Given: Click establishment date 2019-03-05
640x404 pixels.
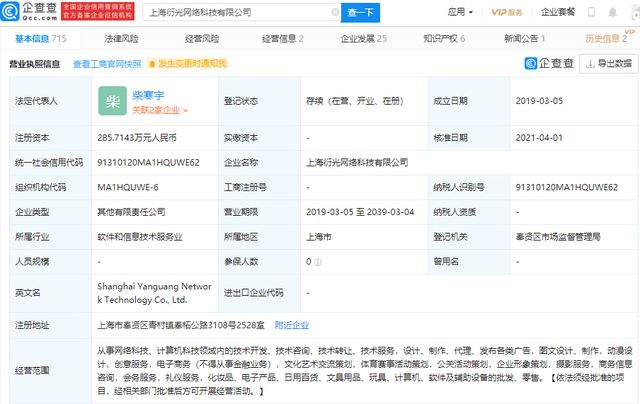Looking at the screenshot, I should (539, 101).
